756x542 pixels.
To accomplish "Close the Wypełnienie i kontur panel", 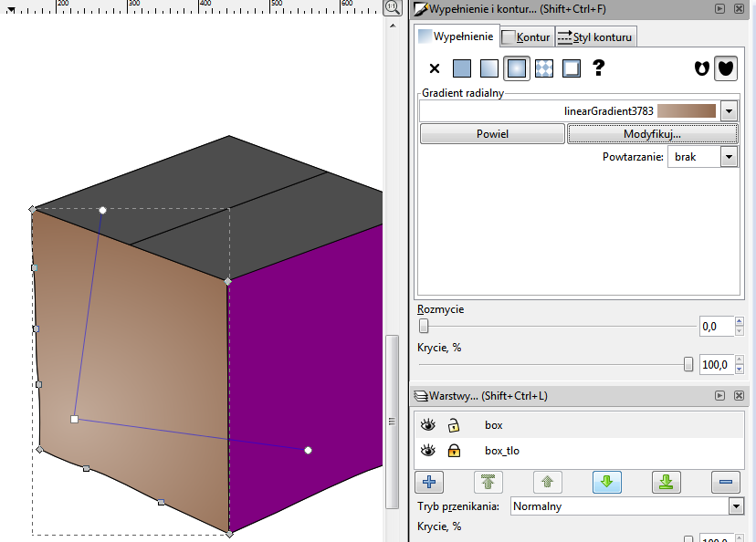I will pyautogui.click(x=739, y=9).
